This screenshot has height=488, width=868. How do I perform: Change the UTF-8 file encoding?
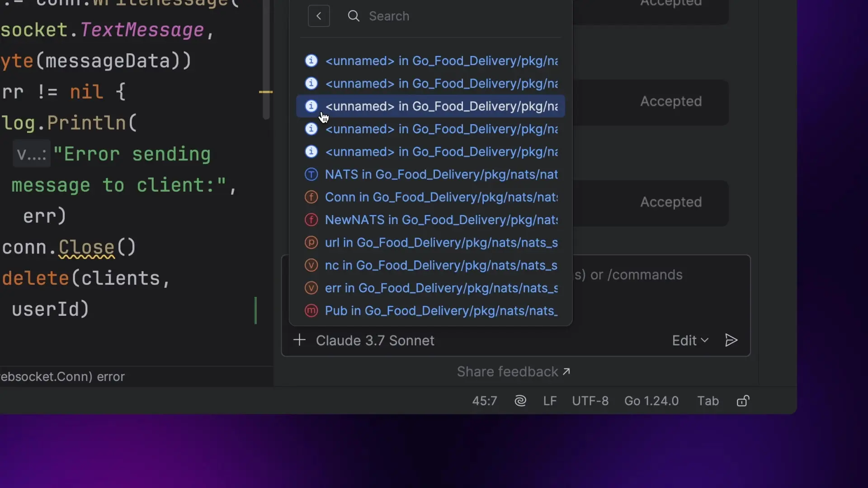click(x=590, y=401)
